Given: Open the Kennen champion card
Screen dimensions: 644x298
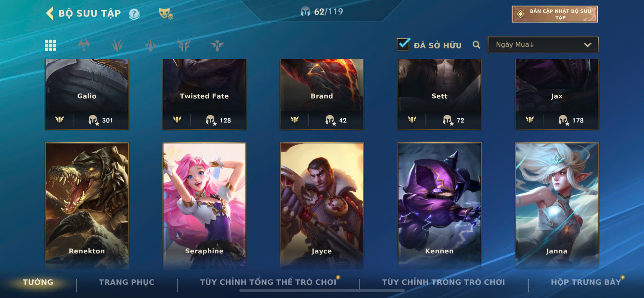Looking at the screenshot, I should coord(439,206).
